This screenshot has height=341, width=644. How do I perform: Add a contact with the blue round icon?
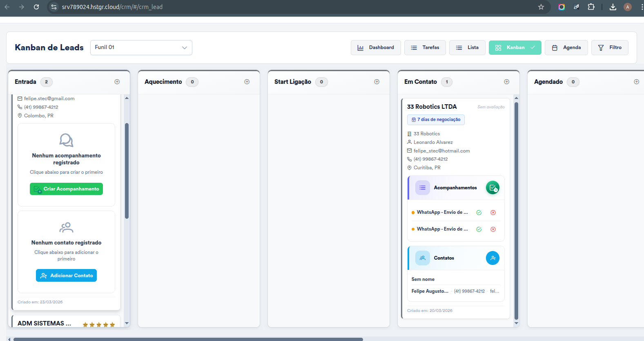(x=492, y=258)
